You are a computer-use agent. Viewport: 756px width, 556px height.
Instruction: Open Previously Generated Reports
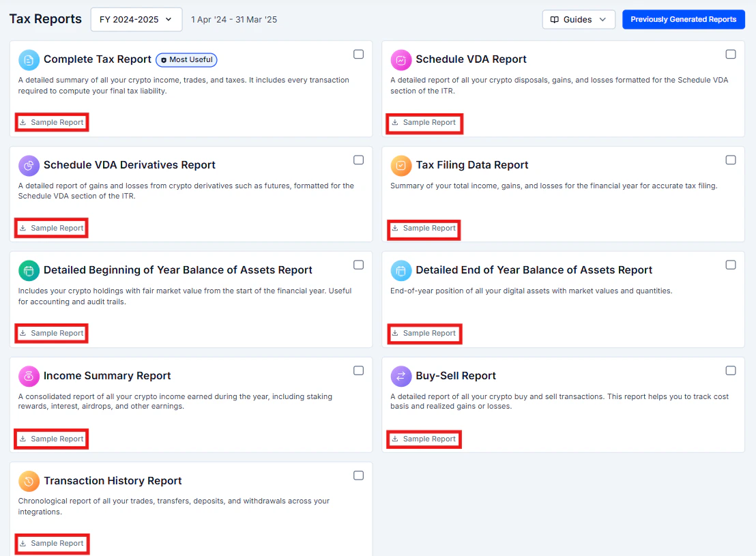click(x=683, y=20)
